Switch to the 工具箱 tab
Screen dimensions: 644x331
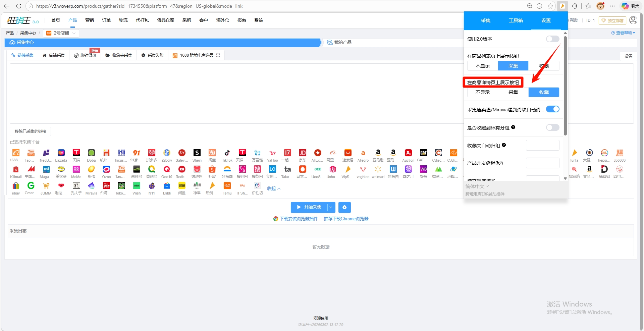click(x=516, y=20)
